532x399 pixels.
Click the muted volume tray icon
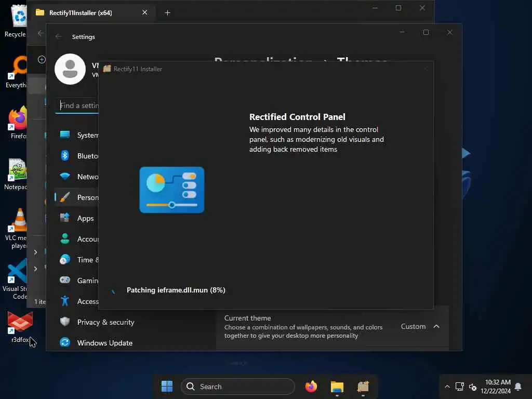tap(473, 387)
